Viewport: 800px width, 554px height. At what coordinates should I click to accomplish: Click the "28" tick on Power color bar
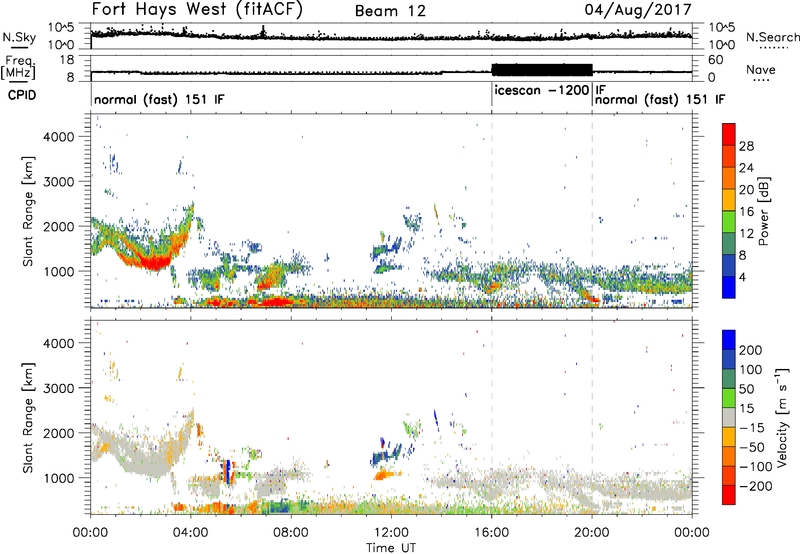click(746, 146)
